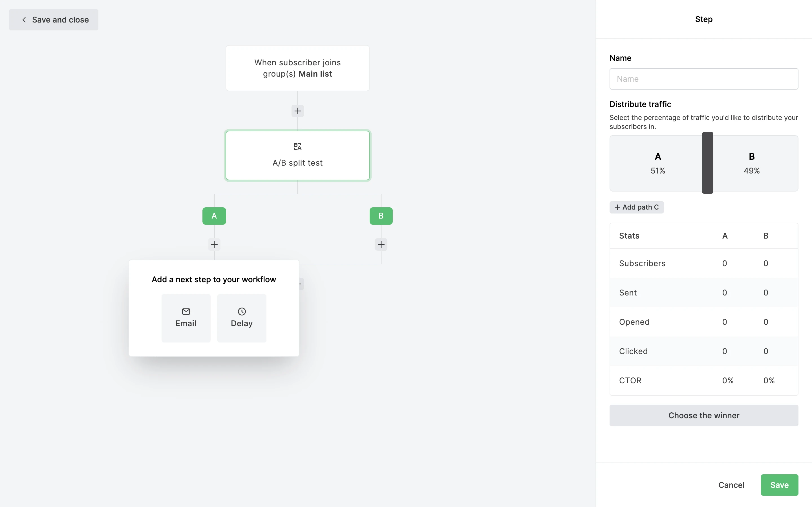Click into the Name input field
The image size is (812, 507).
click(x=704, y=79)
